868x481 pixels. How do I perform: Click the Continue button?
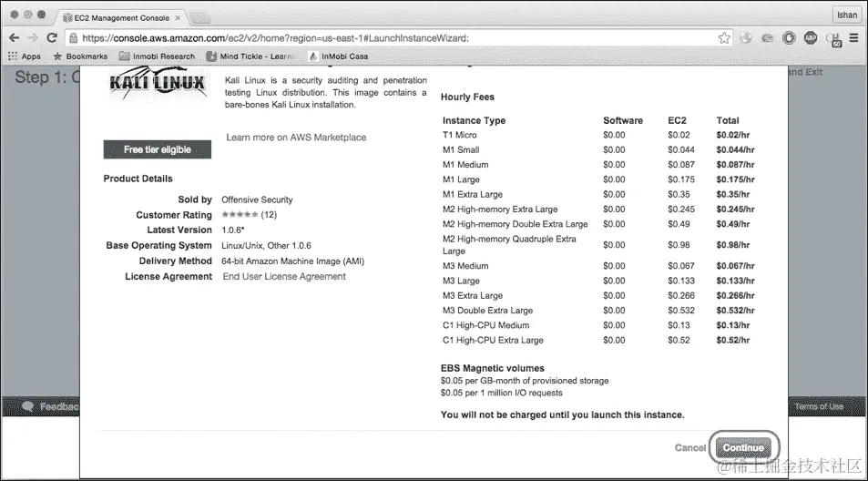pyautogui.click(x=743, y=447)
